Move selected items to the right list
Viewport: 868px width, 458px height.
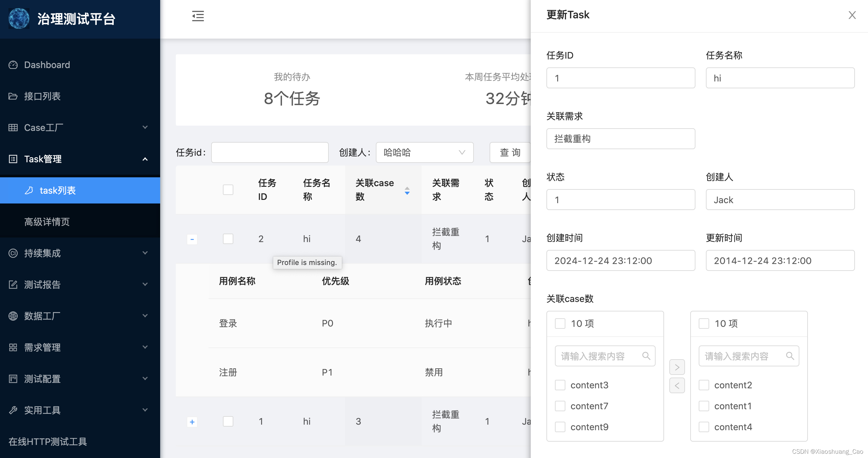[x=677, y=367]
